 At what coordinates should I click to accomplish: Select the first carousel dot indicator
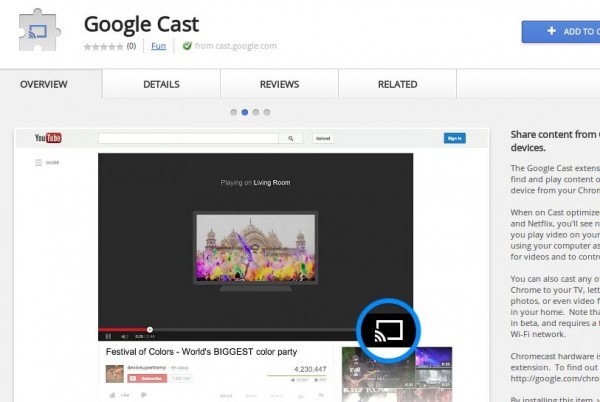(233, 112)
